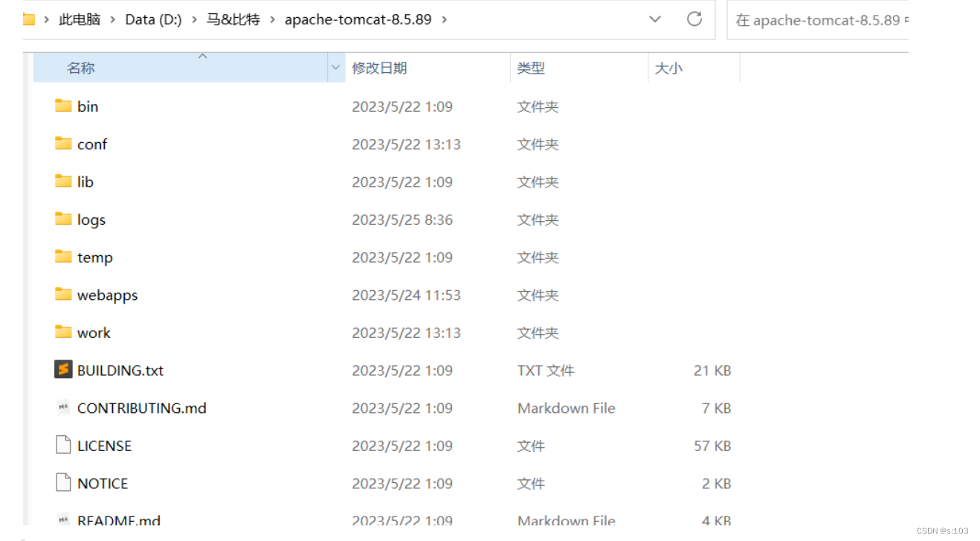
Task: Select the conf folder icon
Action: 63,144
